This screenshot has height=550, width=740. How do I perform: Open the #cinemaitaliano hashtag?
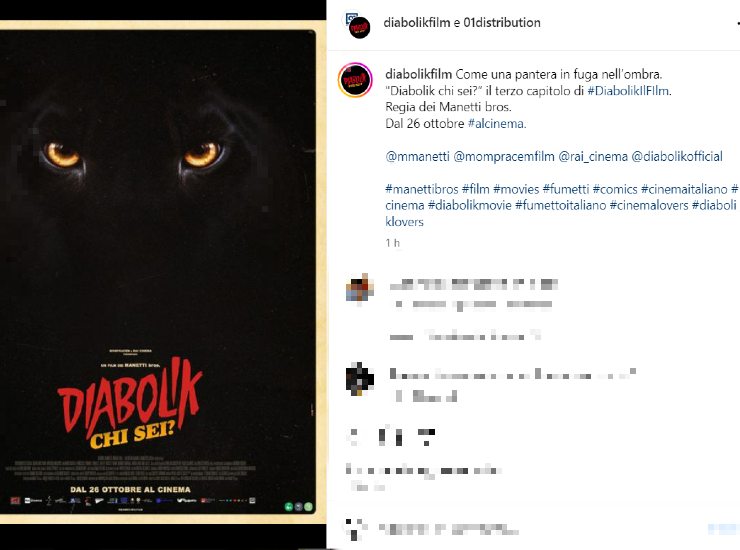[x=684, y=189]
